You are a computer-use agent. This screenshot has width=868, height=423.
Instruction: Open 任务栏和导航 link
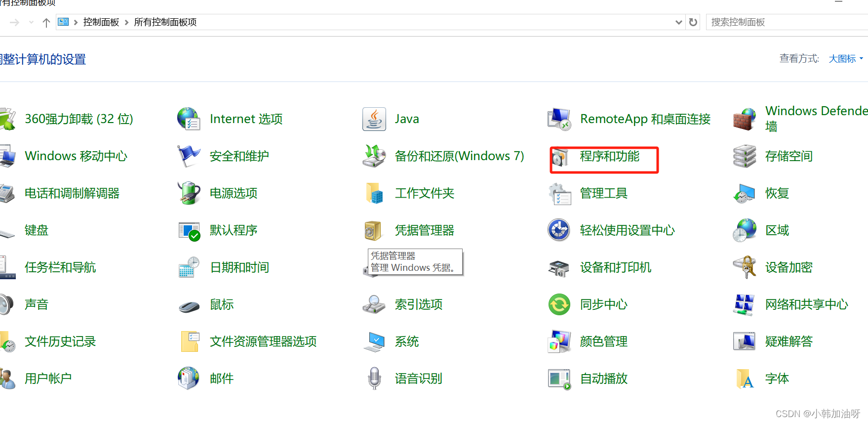pos(60,267)
